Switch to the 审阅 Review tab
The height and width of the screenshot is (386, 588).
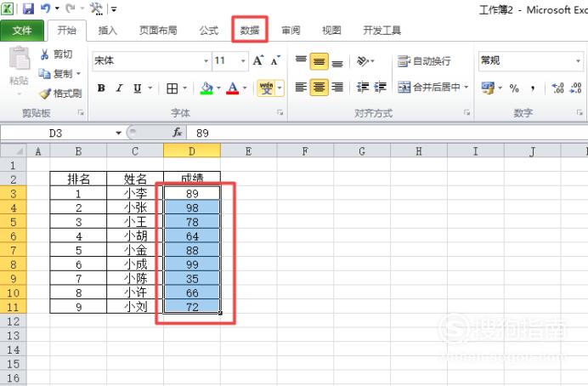point(291,31)
